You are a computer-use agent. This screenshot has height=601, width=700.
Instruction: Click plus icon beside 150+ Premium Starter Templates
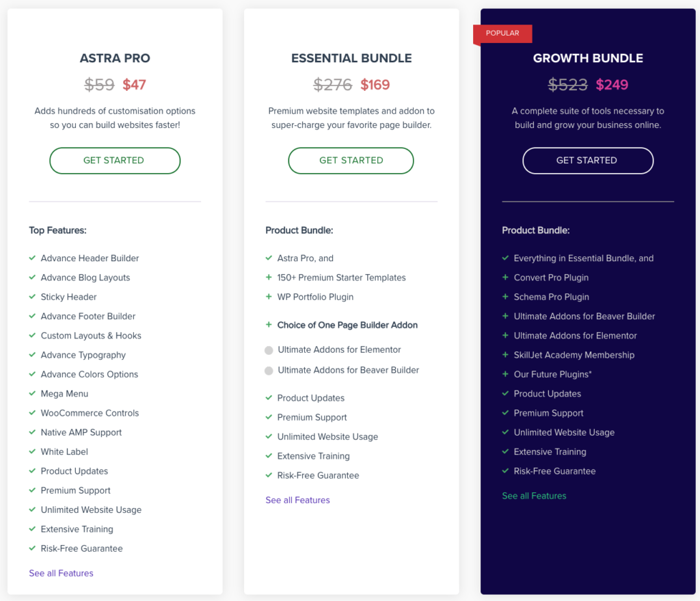click(x=269, y=278)
